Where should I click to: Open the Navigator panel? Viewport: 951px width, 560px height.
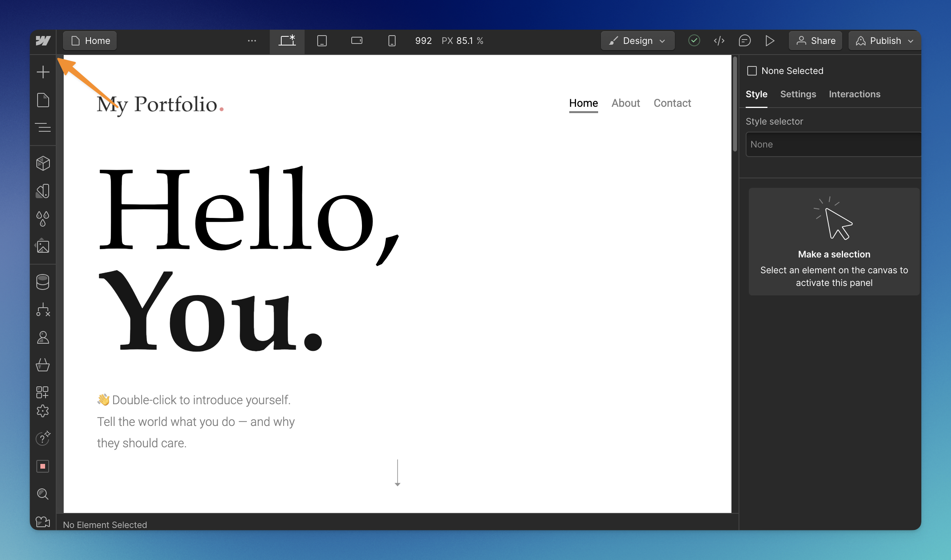[43, 127]
